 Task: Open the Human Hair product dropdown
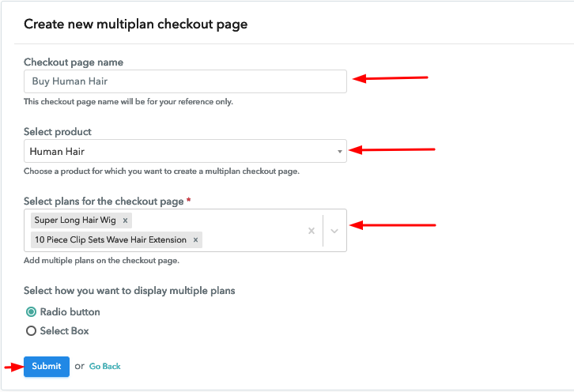[x=185, y=151]
